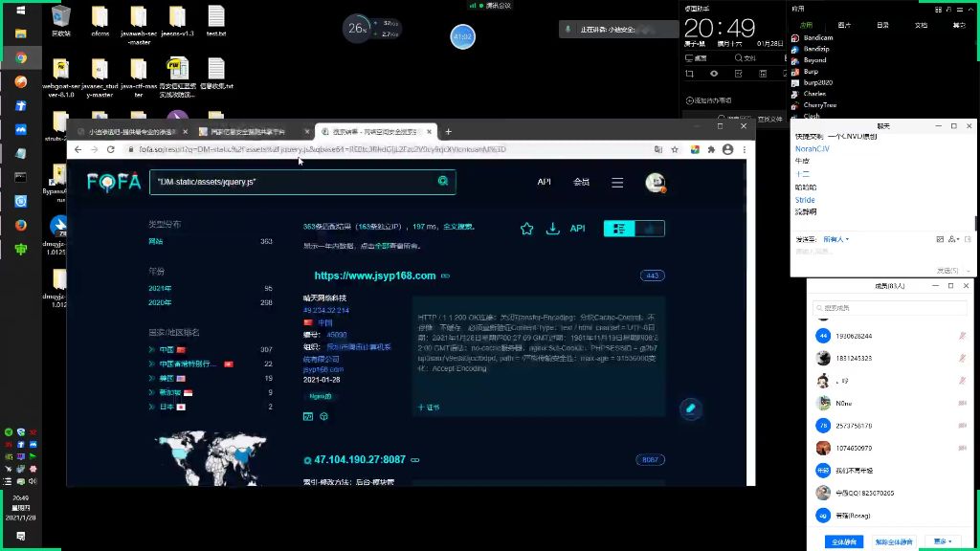Click the star favorite icon in FOFA results
The image size is (980, 551).
click(527, 229)
